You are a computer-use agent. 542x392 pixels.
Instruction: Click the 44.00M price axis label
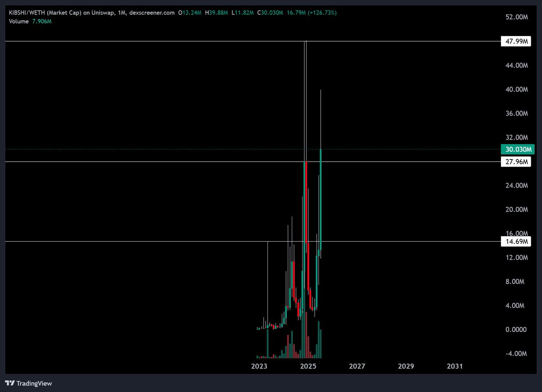tap(517, 65)
